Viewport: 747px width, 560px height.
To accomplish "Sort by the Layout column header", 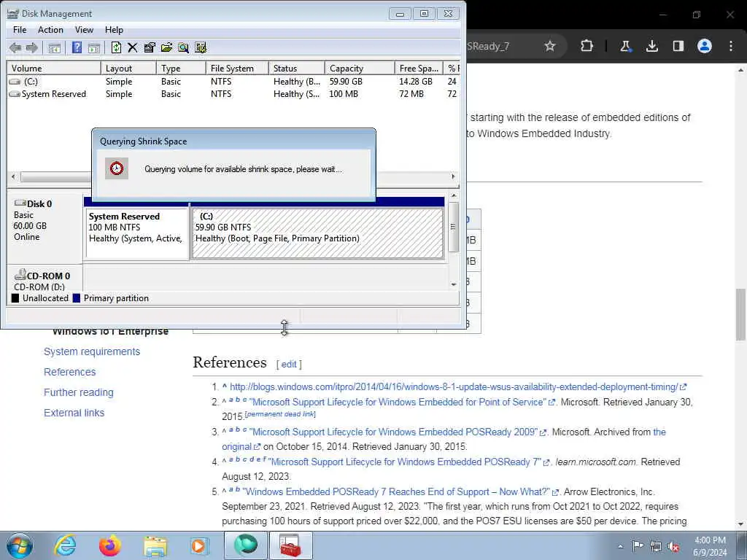I will pyautogui.click(x=128, y=68).
